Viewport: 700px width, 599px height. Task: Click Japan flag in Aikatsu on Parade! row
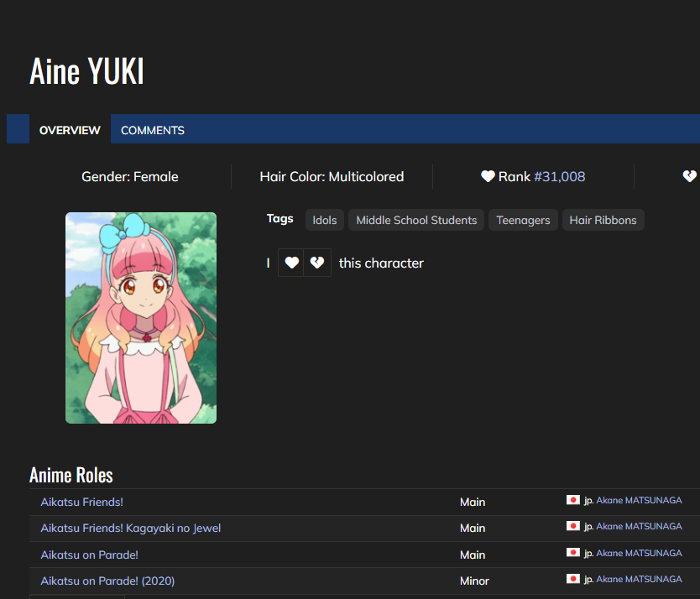(x=573, y=553)
